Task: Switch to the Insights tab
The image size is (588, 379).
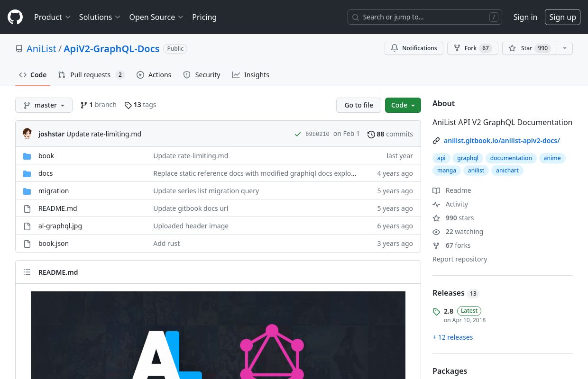Action: click(251, 75)
